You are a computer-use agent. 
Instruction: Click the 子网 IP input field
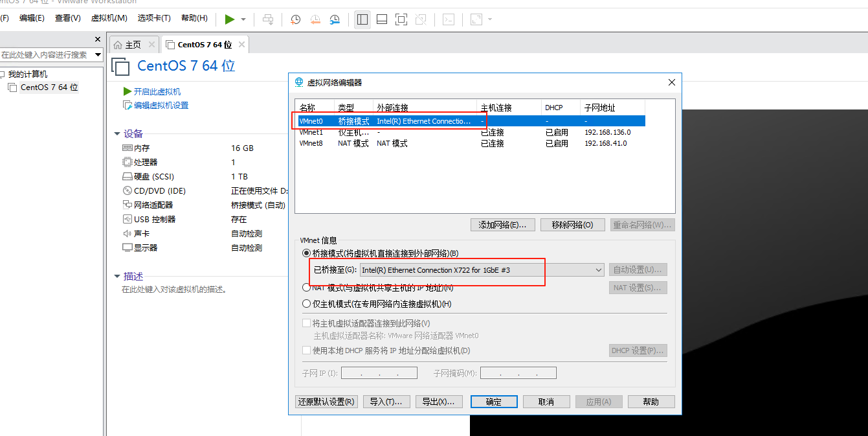click(x=379, y=373)
